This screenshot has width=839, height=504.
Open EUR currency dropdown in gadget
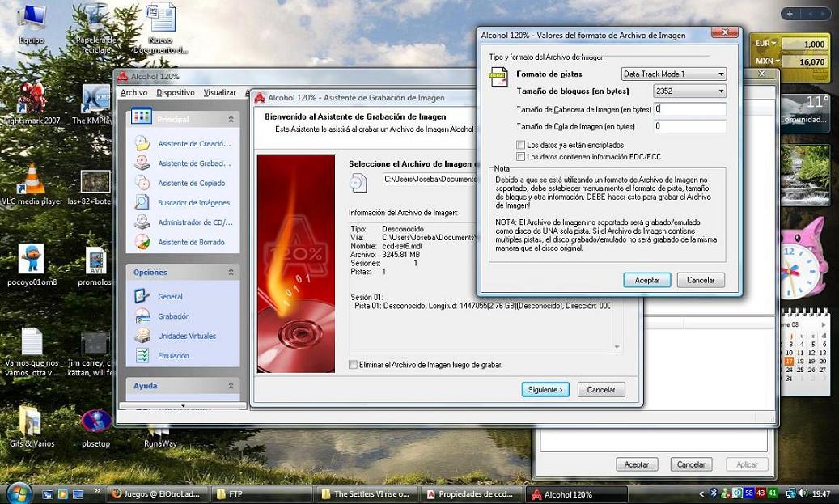(x=765, y=44)
